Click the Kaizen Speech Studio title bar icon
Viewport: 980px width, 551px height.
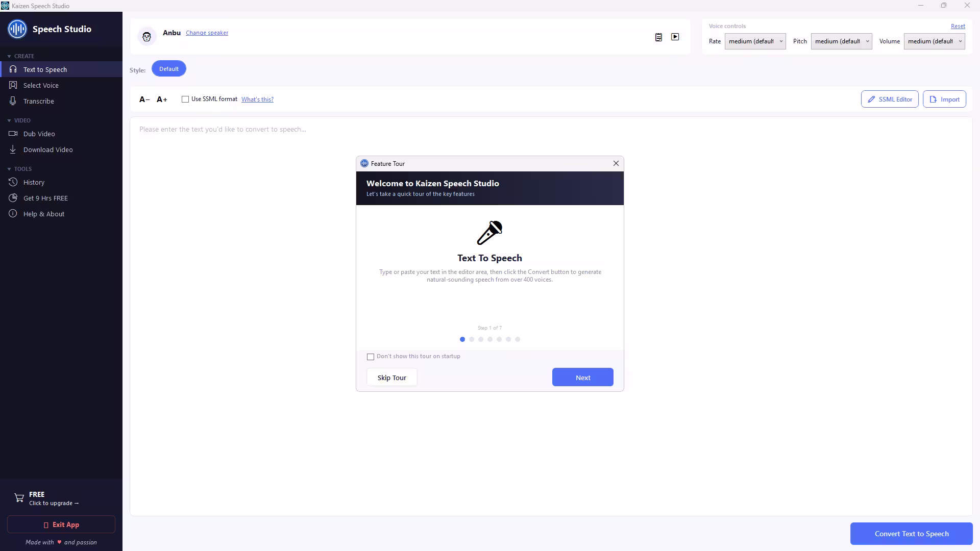tap(5, 6)
